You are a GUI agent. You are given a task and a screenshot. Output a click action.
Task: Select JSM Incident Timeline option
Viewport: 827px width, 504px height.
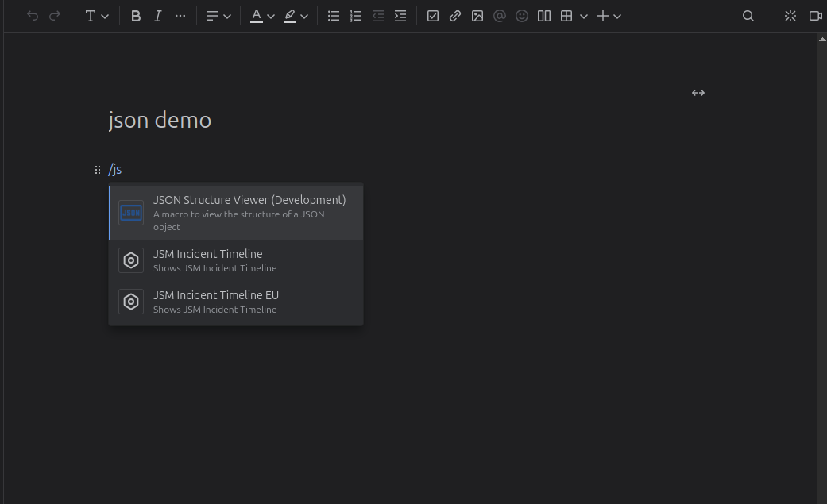point(236,260)
